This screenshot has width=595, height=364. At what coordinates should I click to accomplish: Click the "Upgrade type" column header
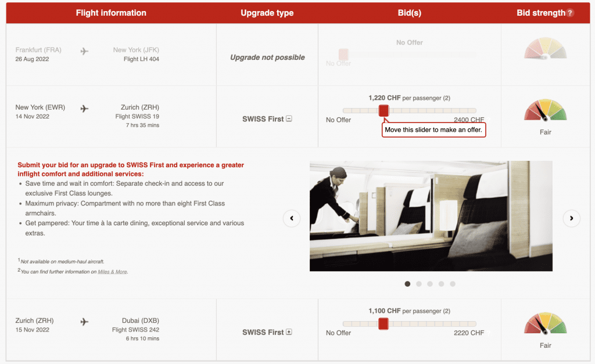point(267,13)
